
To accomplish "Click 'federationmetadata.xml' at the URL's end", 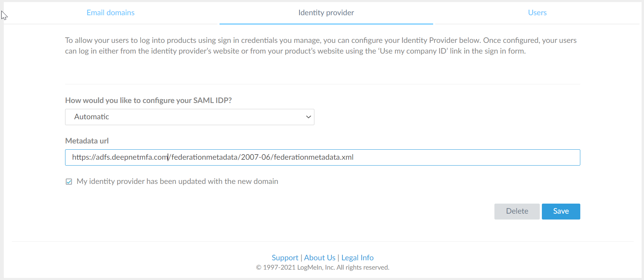I will pyautogui.click(x=313, y=157).
